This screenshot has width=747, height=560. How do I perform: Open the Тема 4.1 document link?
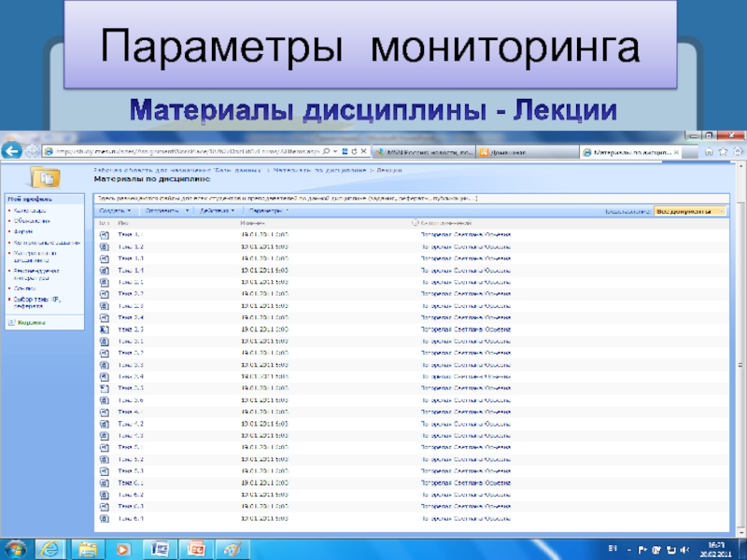(x=131, y=412)
